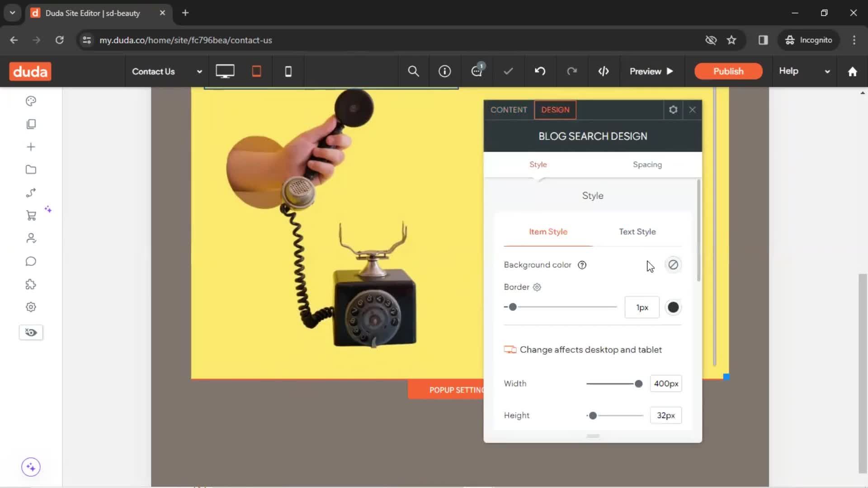Viewport: 868px width, 488px height.
Task: Click the Width value input field
Action: tap(665, 384)
